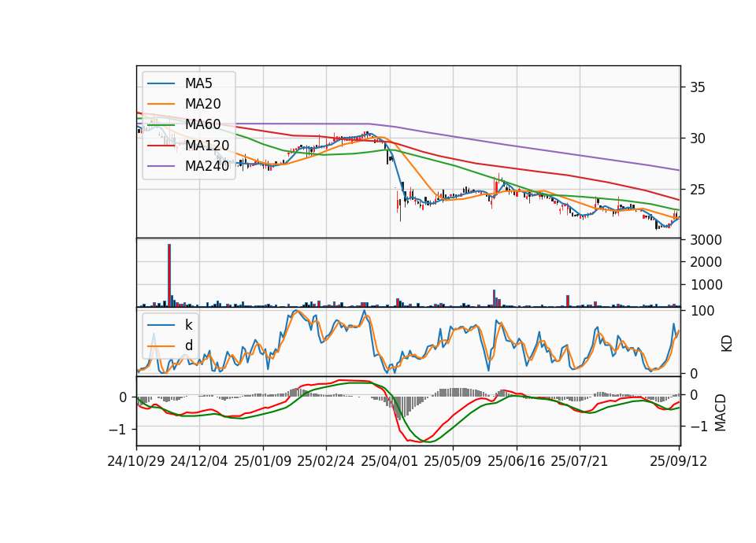Click the MA60 legend label
756x543 pixels.
click(202, 124)
